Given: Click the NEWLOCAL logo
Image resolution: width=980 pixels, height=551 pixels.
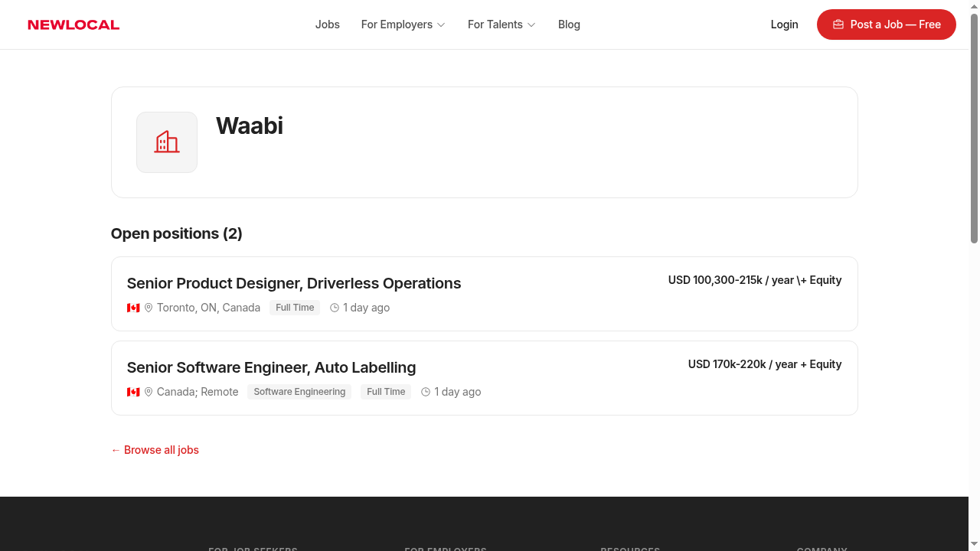Looking at the screenshot, I should [x=73, y=24].
